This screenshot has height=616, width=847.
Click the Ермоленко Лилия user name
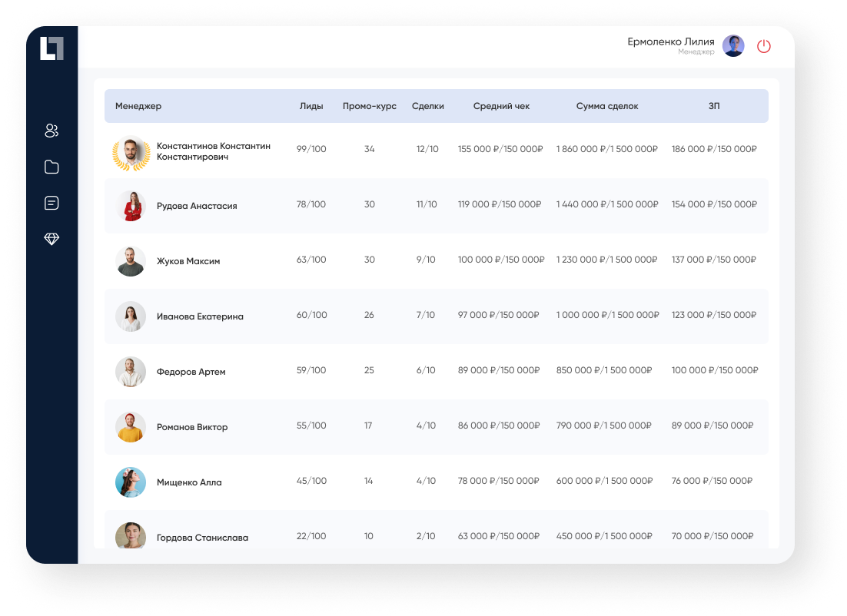coord(671,41)
